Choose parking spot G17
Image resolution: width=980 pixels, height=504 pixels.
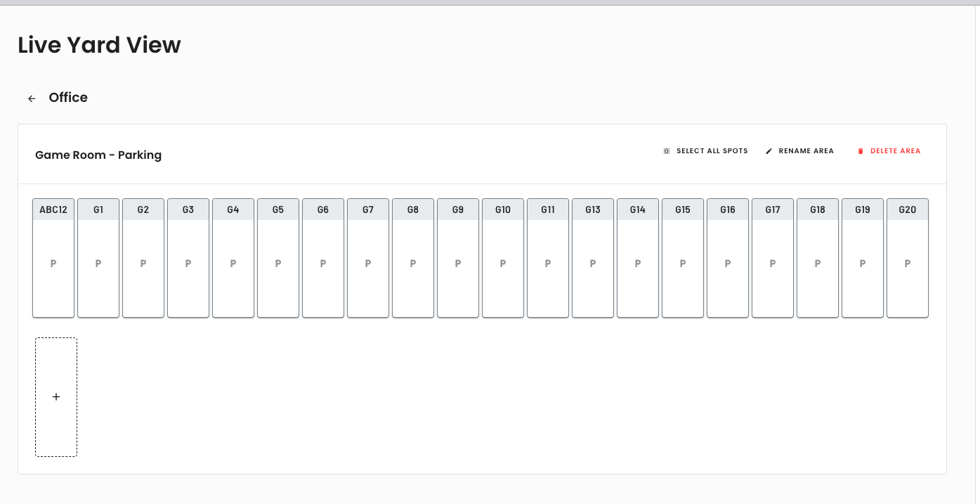pyautogui.click(x=773, y=258)
